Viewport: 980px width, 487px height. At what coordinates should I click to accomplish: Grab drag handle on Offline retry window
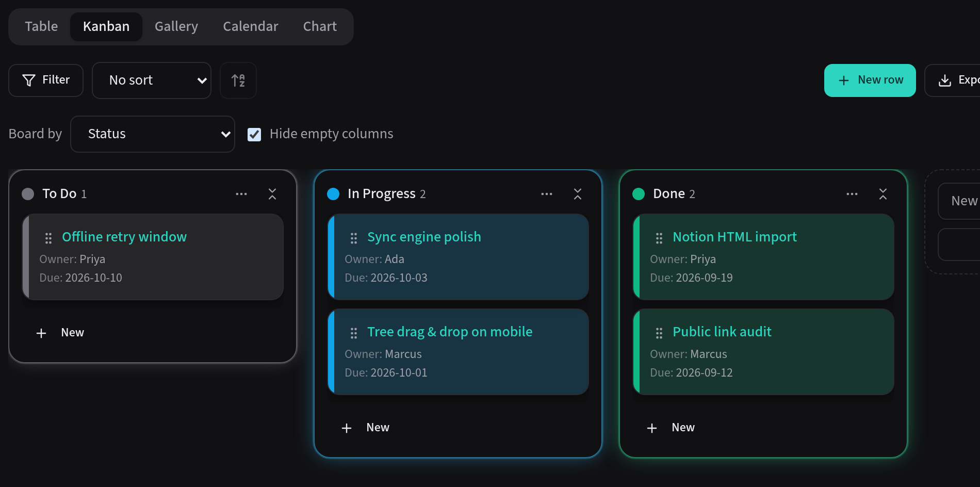(x=48, y=238)
